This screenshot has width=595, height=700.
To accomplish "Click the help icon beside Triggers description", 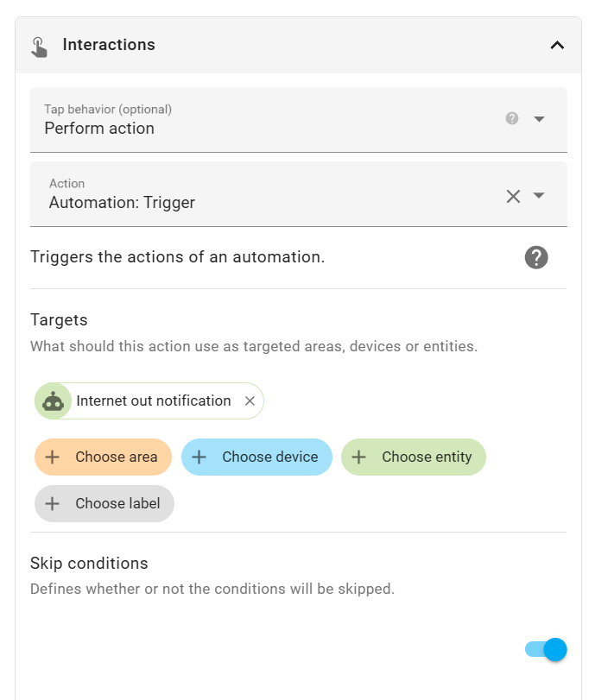I will (x=536, y=257).
